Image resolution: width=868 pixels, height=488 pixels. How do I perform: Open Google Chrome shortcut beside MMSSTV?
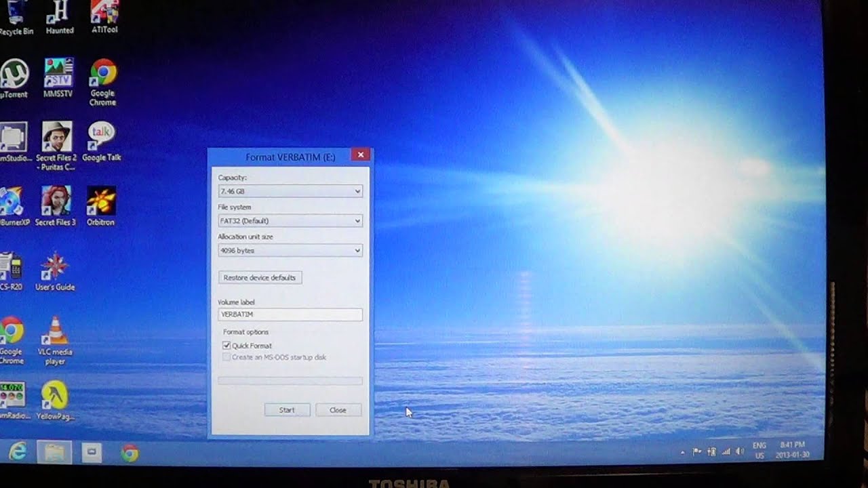103,82
